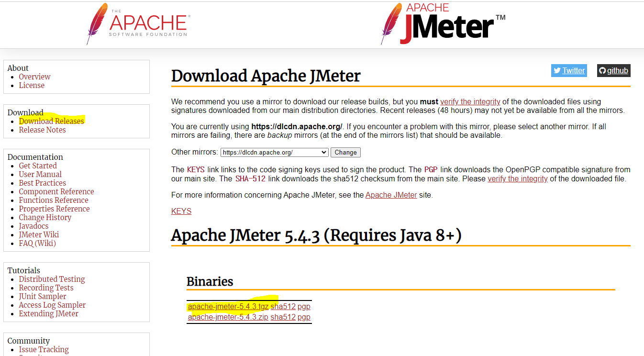Open the github button link

613,70
